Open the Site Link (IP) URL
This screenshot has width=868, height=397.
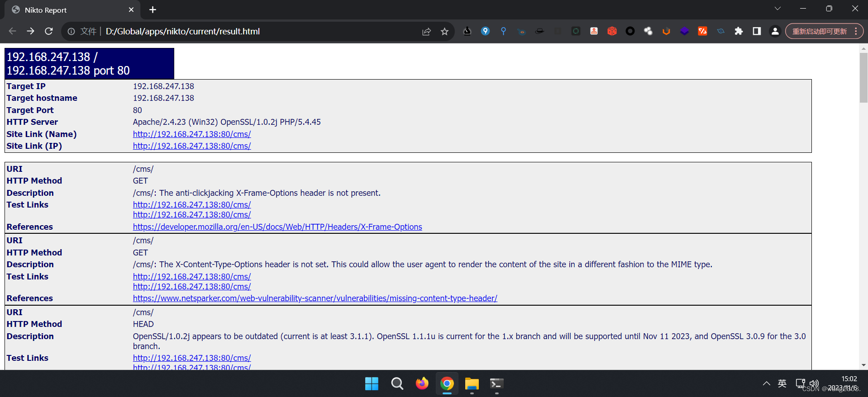tap(192, 146)
